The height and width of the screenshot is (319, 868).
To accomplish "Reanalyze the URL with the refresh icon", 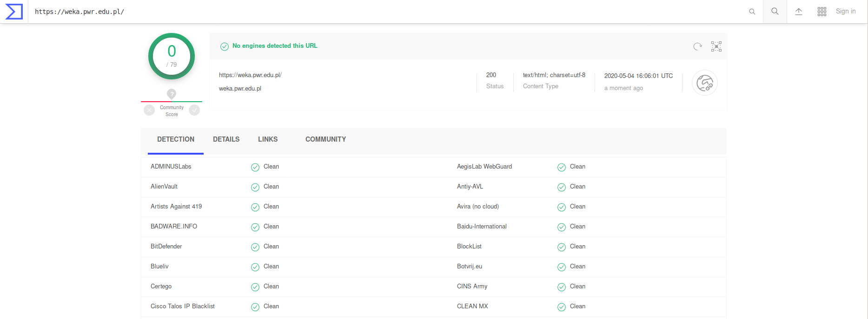I will [697, 46].
